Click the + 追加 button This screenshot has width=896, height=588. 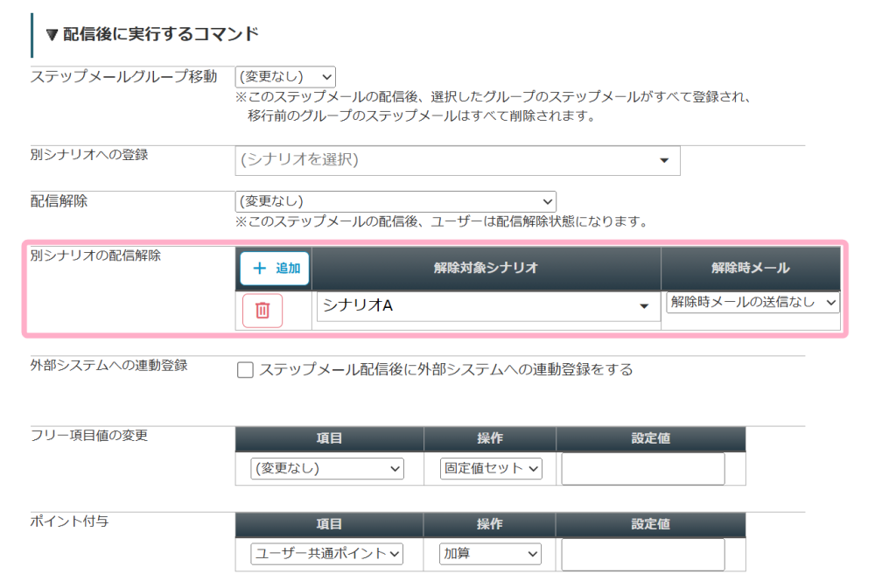pos(275,268)
